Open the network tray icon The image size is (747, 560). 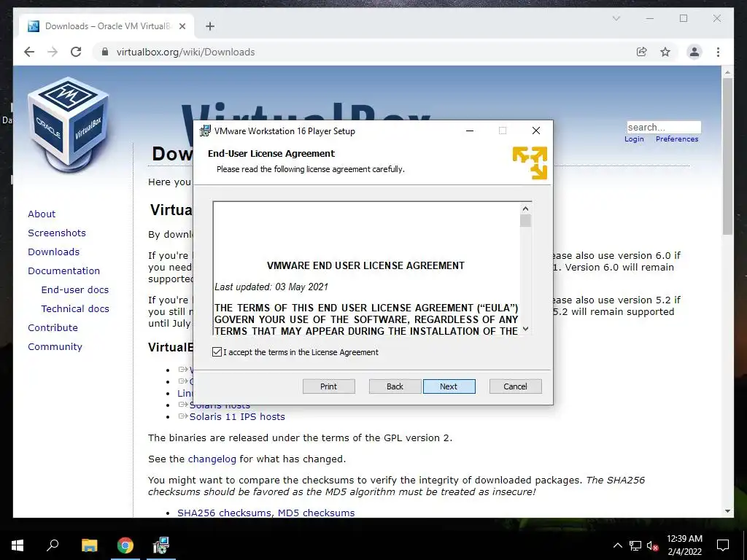tap(635, 545)
